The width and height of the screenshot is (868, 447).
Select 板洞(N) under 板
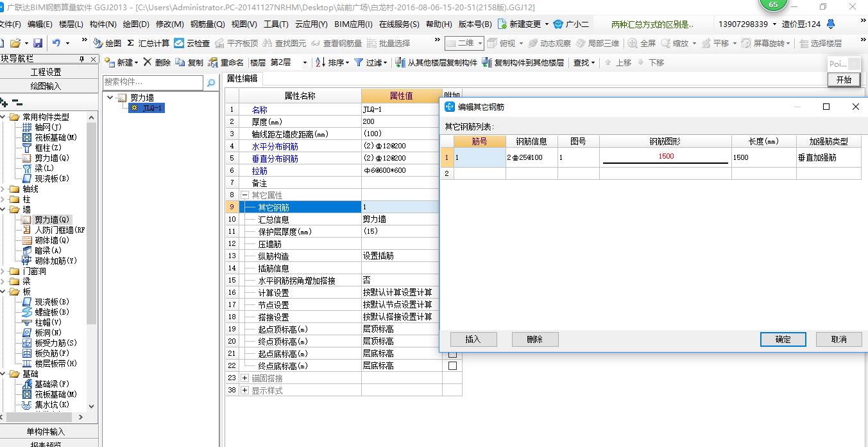pyautogui.click(x=42, y=333)
